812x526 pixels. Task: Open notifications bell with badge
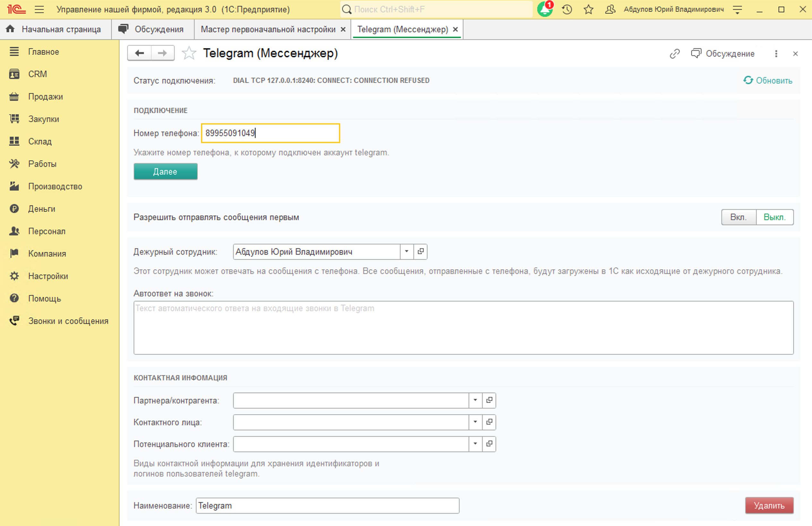545,9
